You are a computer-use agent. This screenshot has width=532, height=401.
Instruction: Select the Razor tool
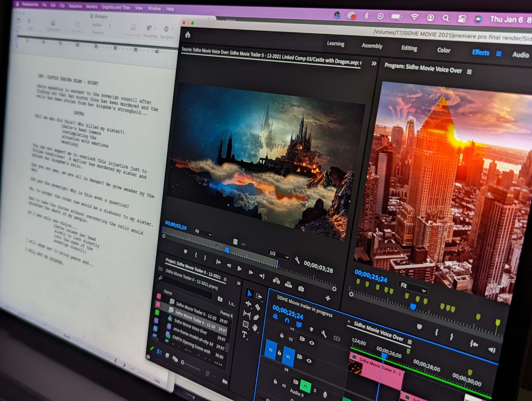pyautogui.click(x=257, y=307)
